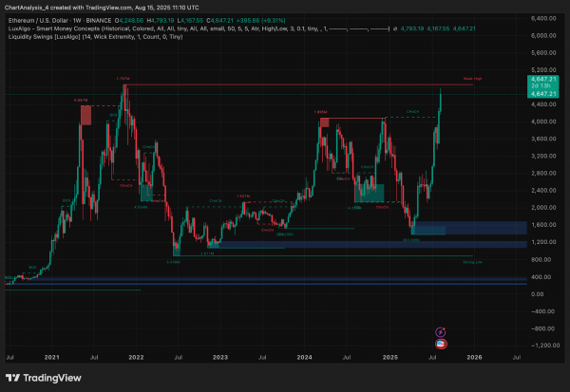Click the green 4,647.21 current price tag

coord(543,86)
